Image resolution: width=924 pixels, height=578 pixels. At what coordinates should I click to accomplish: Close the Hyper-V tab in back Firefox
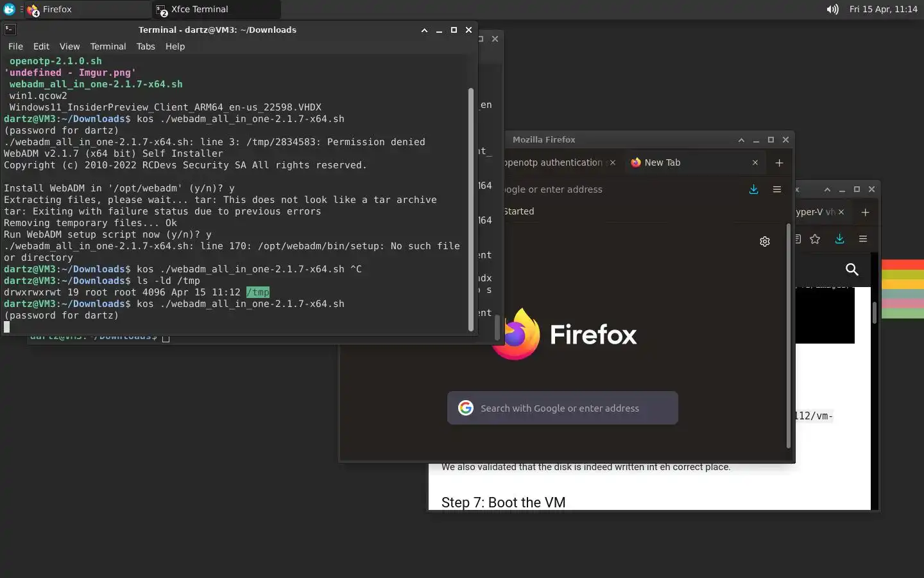tap(841, 212)
